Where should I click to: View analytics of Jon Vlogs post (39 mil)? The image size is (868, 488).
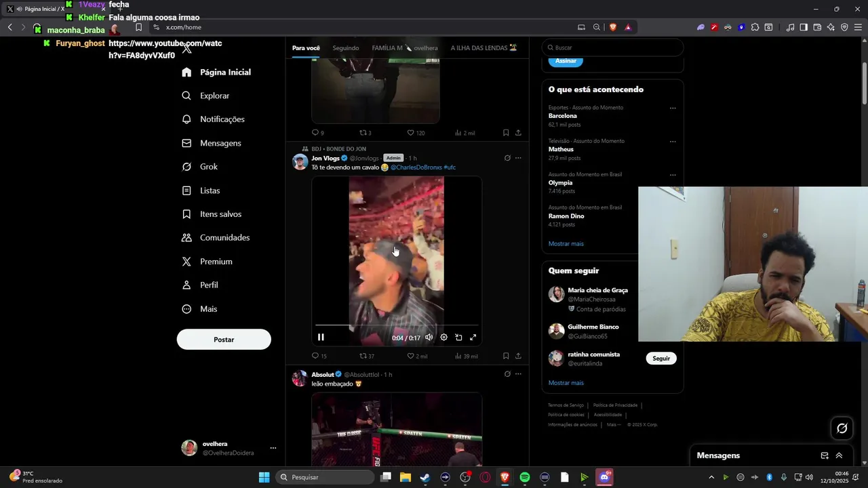click(467, 356)
